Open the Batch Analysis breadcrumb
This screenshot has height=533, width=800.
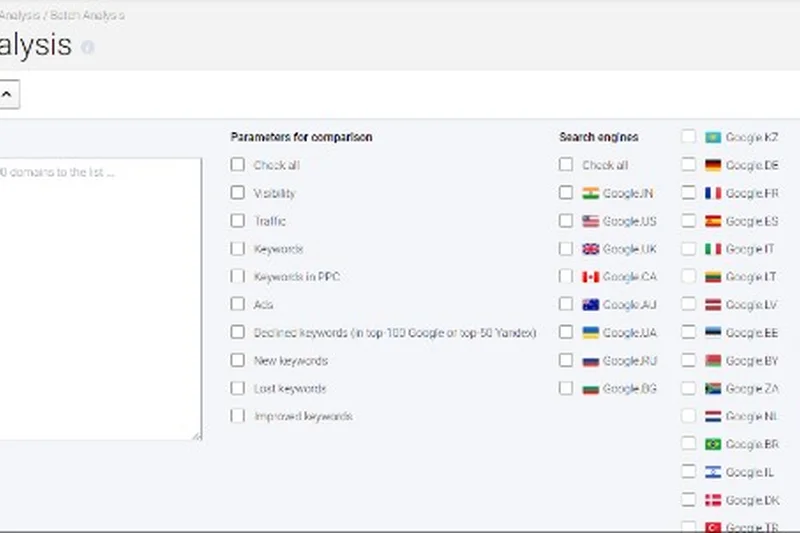[x=88, y=16]
